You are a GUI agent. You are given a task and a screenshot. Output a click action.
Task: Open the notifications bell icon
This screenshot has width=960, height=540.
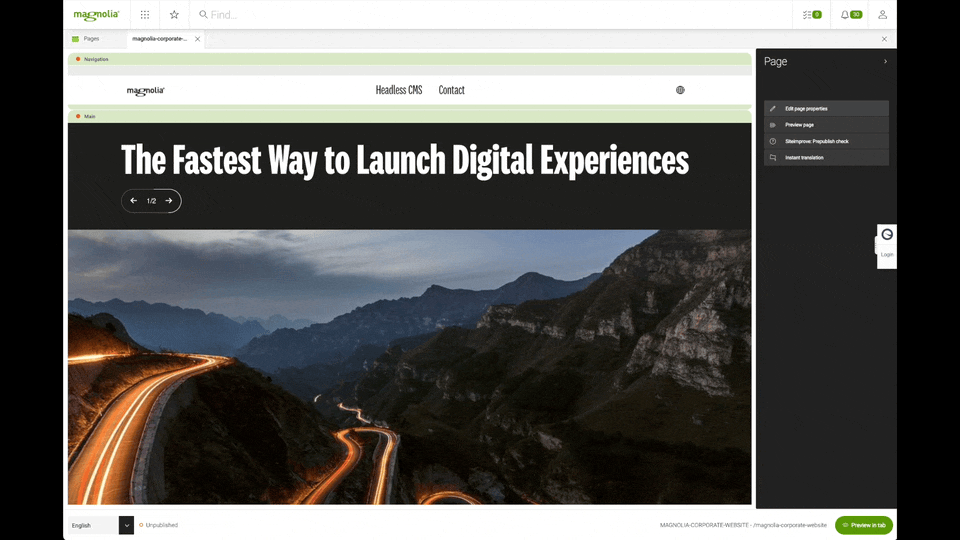850,15
